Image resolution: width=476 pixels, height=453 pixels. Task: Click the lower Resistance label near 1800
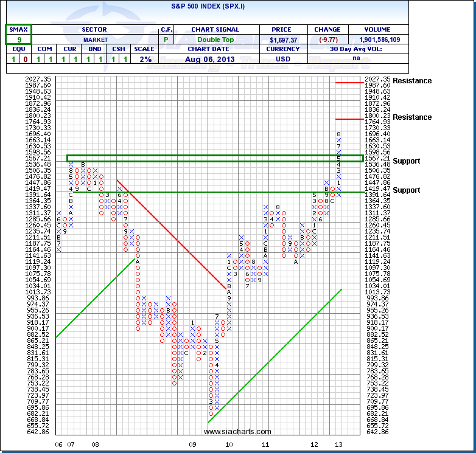pos(412,117)
